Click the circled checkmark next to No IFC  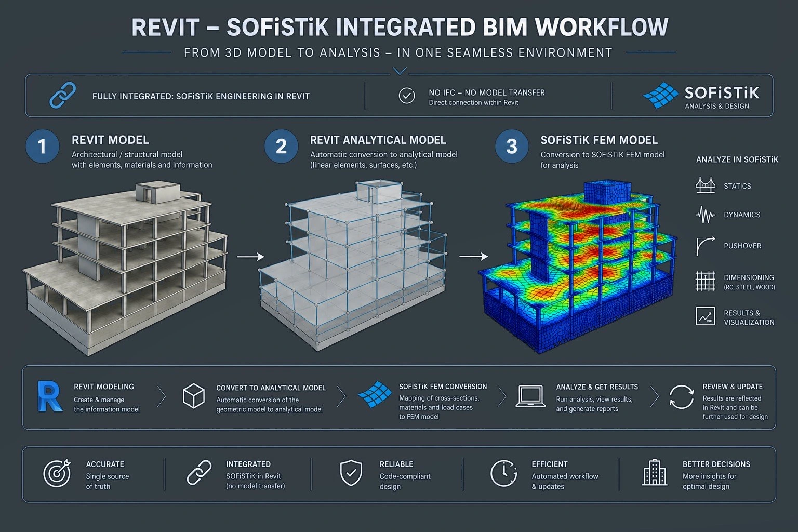[x=406, y=96]
